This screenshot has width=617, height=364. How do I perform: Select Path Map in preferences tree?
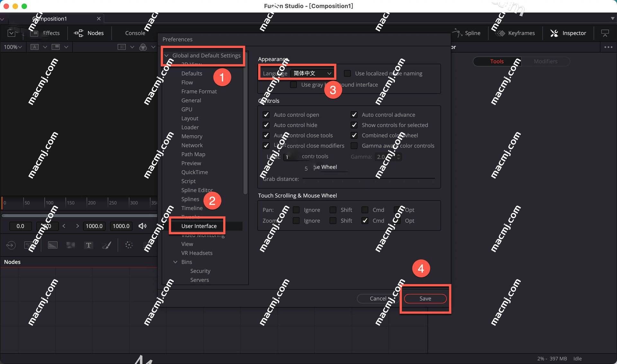(x=193, y=155)
